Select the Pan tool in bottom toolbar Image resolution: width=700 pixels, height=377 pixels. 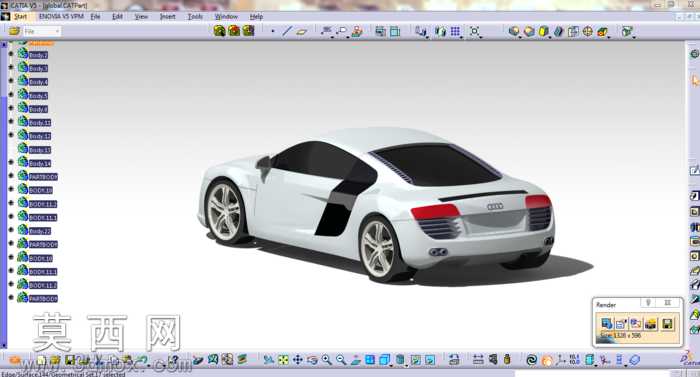point(297,360)
